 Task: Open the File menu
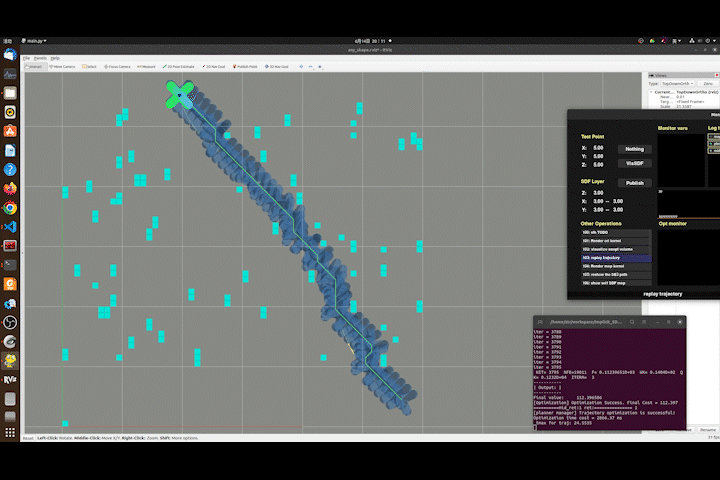[x=26, y=58]
